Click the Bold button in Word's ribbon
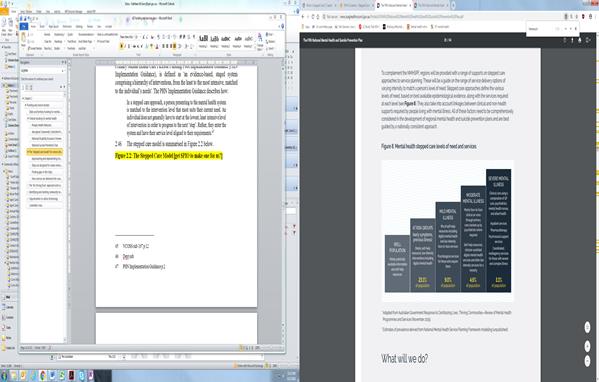Viewport: 599px width, 382px height. (x=121, y=46)
